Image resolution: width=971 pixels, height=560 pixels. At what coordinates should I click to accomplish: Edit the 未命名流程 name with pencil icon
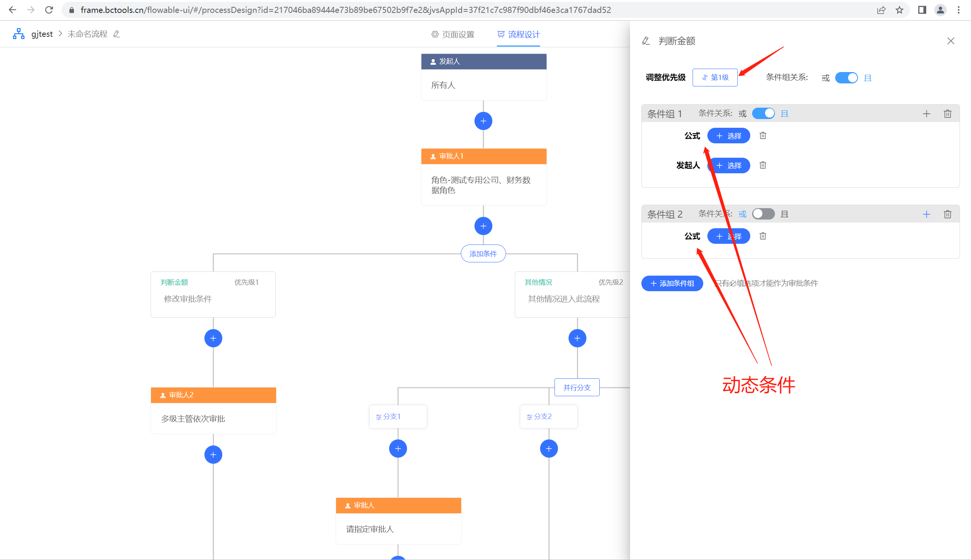click(116, 34)
